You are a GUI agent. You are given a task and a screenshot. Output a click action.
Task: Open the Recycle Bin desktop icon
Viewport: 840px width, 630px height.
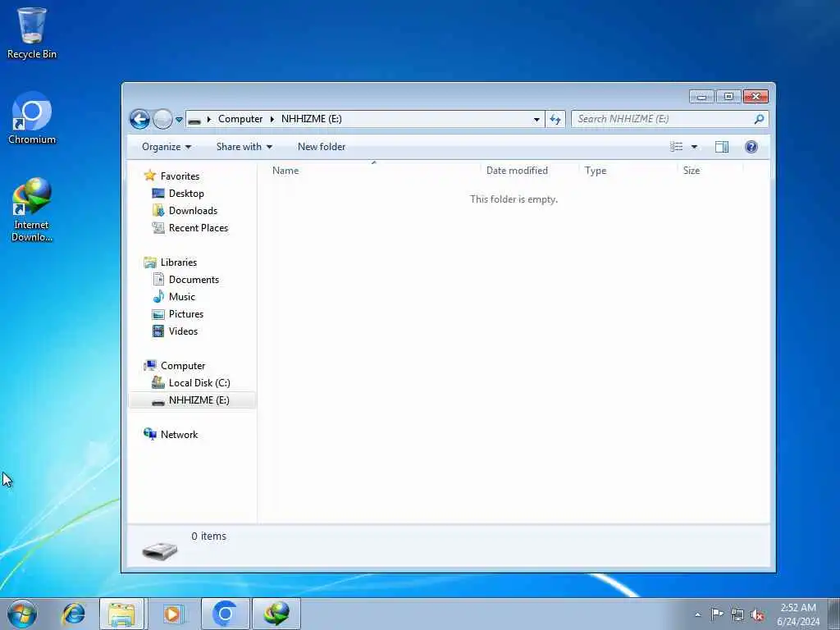32,33
